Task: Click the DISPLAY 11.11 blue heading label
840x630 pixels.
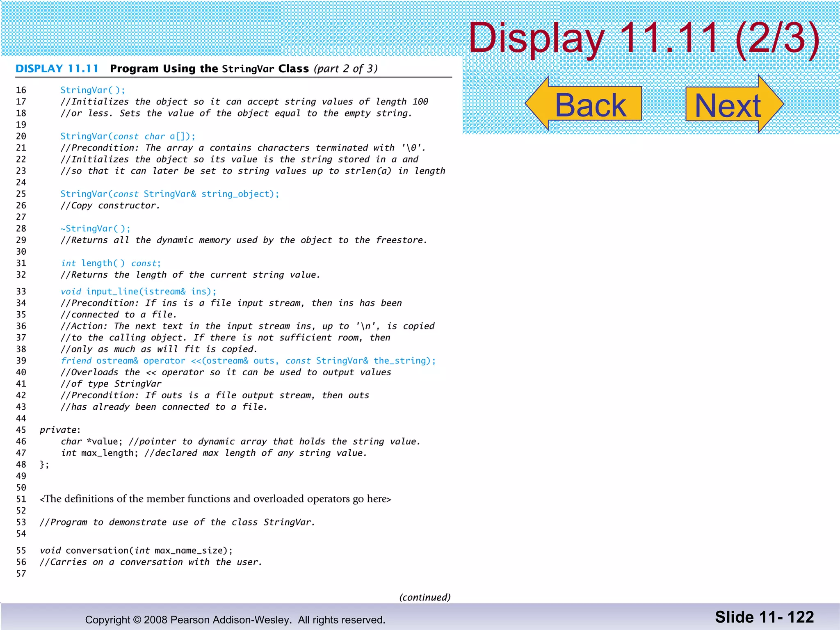Action: (57, 68)
